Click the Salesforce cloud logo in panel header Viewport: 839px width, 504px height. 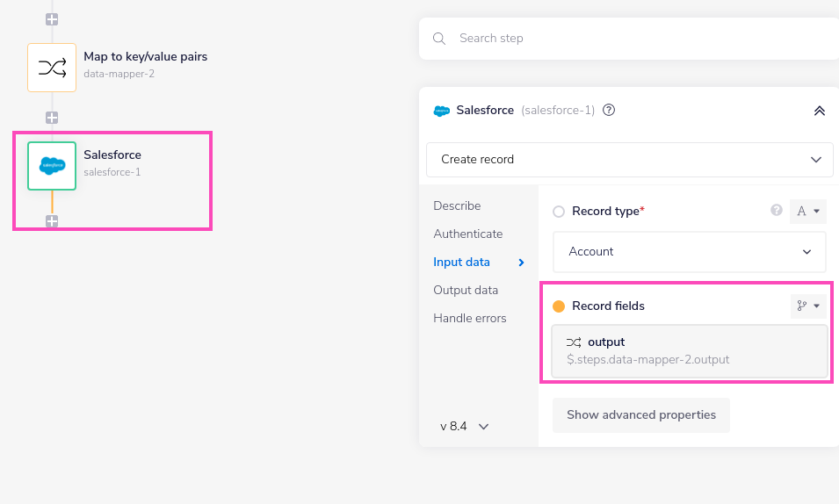441,111
